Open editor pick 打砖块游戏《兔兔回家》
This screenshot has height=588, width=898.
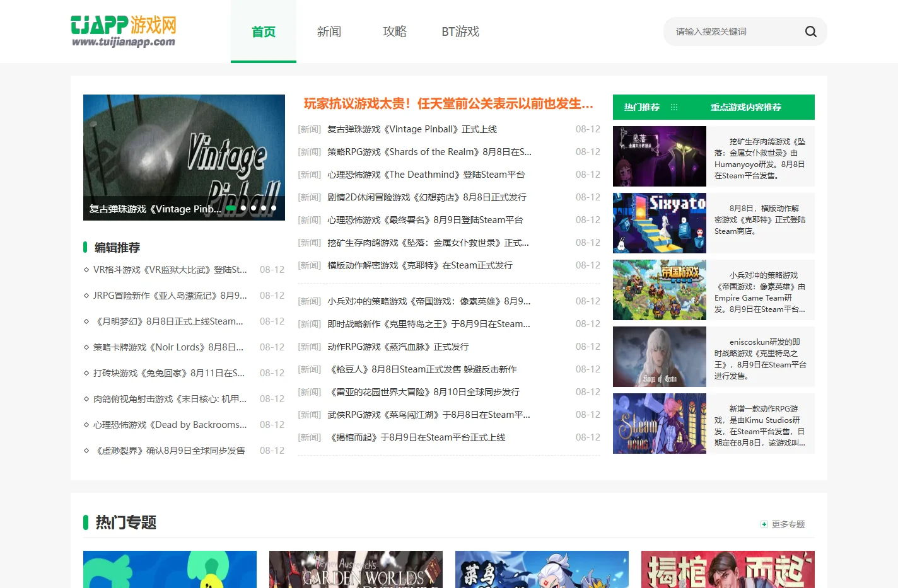(x=169, y=373)
